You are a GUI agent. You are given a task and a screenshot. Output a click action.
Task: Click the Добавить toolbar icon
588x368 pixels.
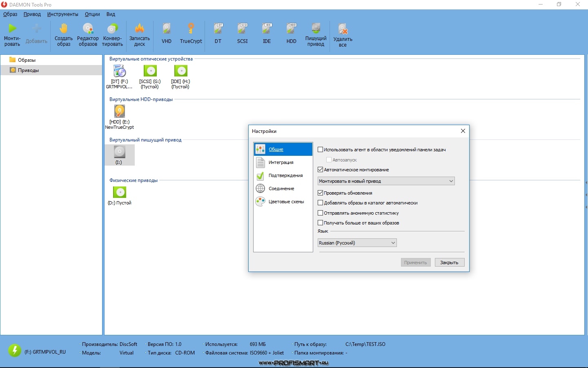[36, 34]
